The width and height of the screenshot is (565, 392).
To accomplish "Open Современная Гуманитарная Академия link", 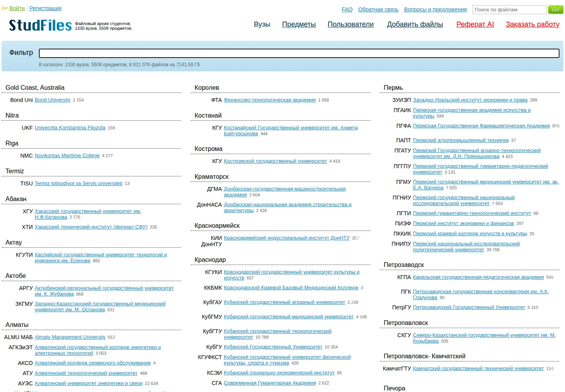I will pos(270,383).
